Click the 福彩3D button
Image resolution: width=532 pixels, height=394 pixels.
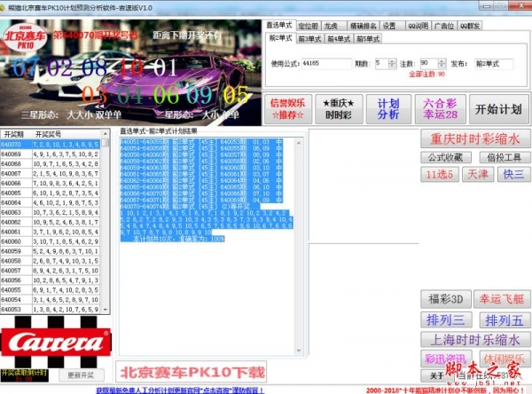click(446, 299)
